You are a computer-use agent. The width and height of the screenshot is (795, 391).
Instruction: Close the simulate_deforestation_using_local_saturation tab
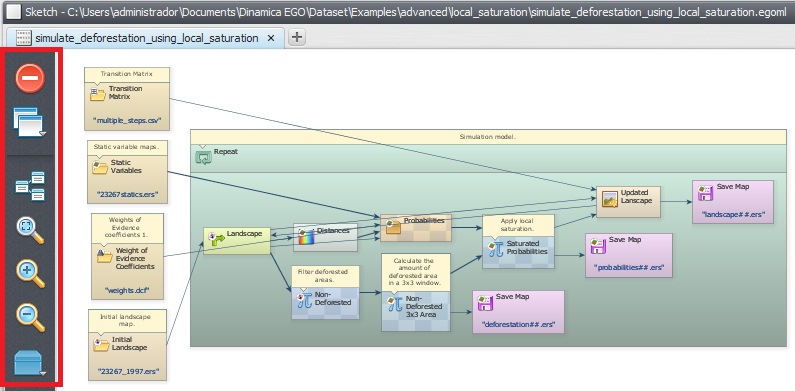(271, 38)
